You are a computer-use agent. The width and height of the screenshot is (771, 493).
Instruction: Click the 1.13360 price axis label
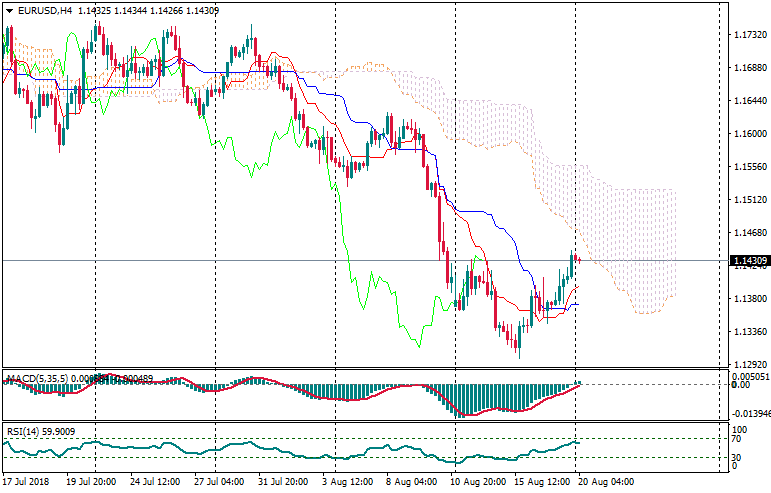pos(748,332)
